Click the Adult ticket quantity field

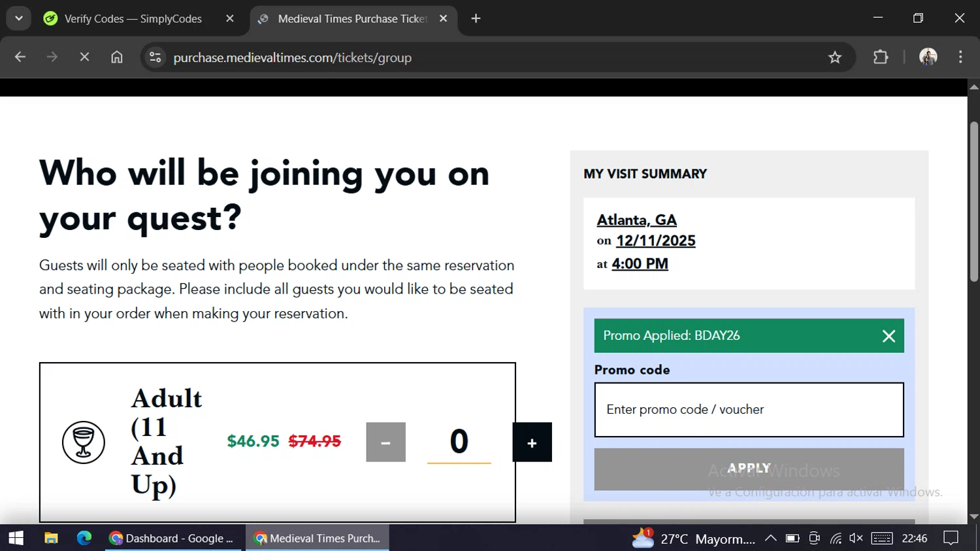pyautogui.click(x=459, y=442)
